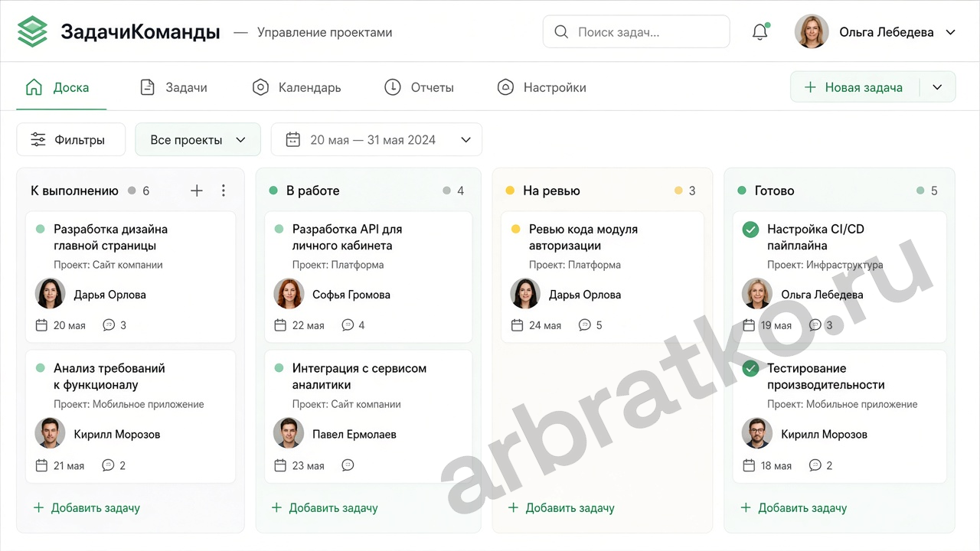Click comments icon on Разработка API card
980x551 pixels.
coord(348,325)
